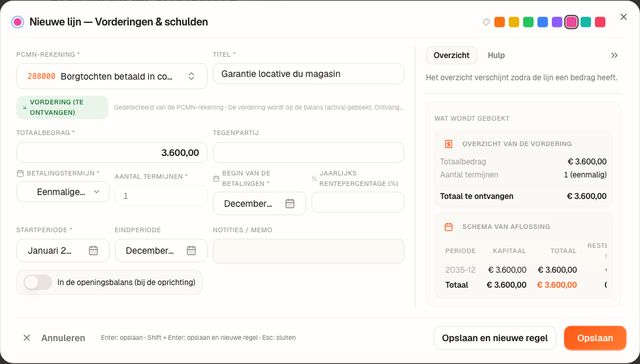Click the Overzicht van de vordering icon
The image size is (640, 364).
pyautogui.click(x=449, y=144)
